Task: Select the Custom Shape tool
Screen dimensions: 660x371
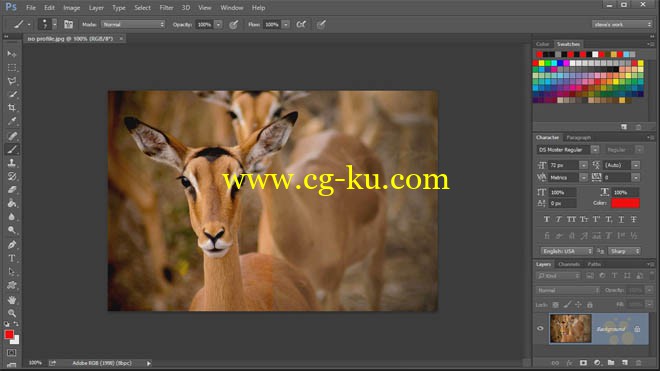Action: pyautogui.click(x=11, y=285)
